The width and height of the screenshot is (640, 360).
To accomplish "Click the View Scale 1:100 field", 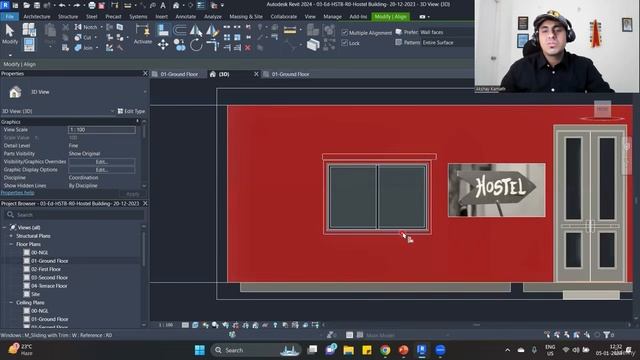I will [102, 130].
